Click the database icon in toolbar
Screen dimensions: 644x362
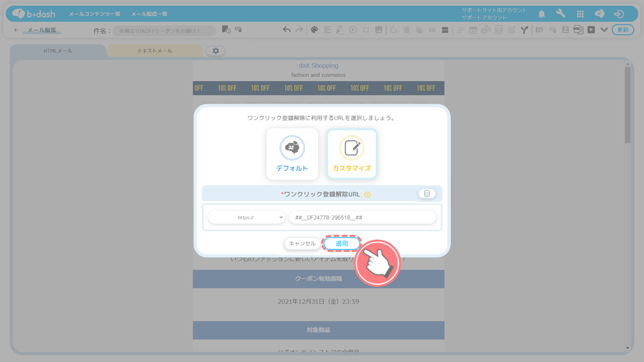point(499,30)
